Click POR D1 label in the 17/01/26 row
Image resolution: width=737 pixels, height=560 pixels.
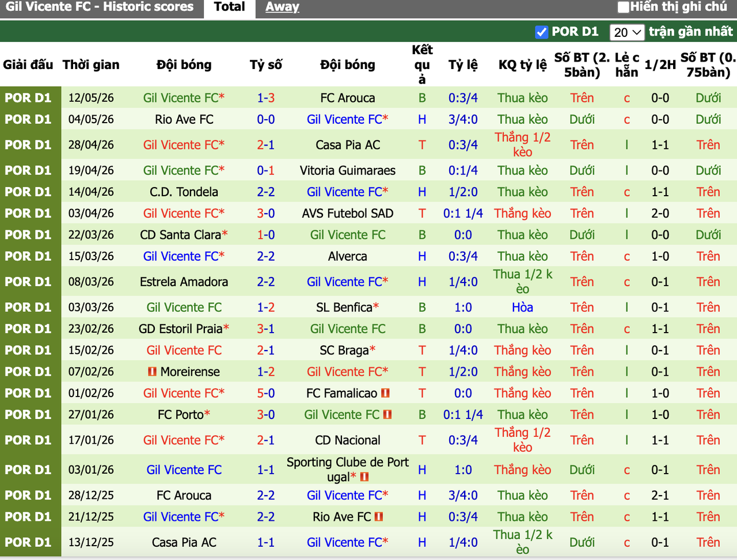[x=28, y=440]
